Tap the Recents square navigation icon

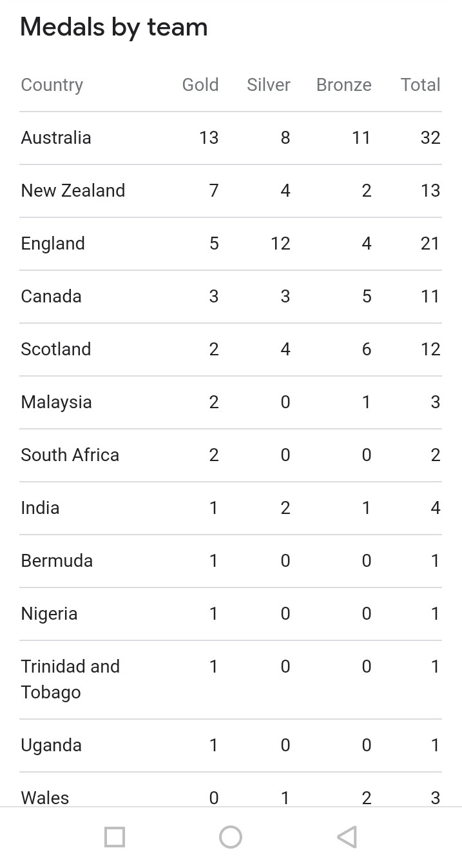[115, 837]
